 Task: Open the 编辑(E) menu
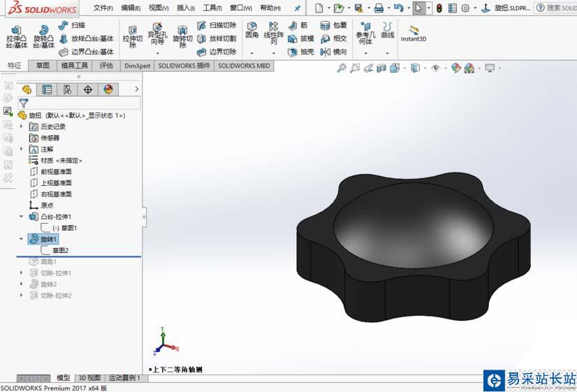[x=131, y=8]
